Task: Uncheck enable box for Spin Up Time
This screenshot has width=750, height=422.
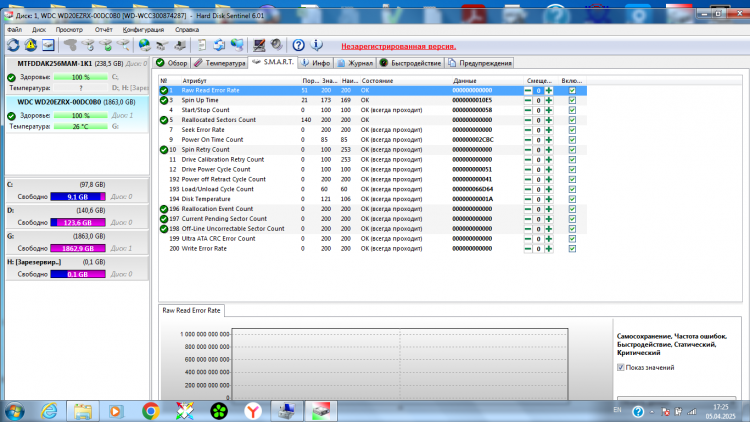Action: [x=572, y=100]
